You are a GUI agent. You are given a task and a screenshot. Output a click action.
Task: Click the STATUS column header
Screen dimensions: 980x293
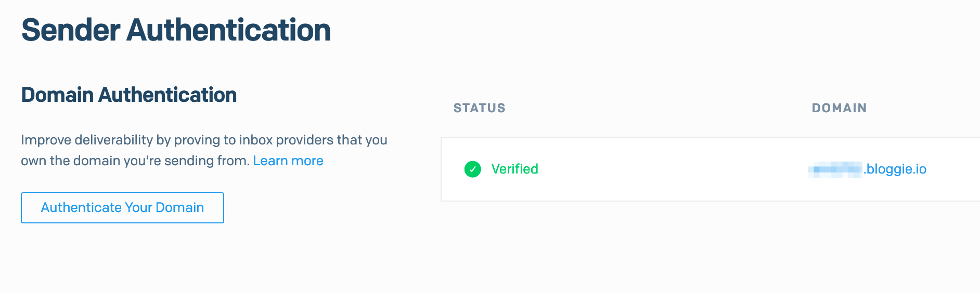(479, 108)
